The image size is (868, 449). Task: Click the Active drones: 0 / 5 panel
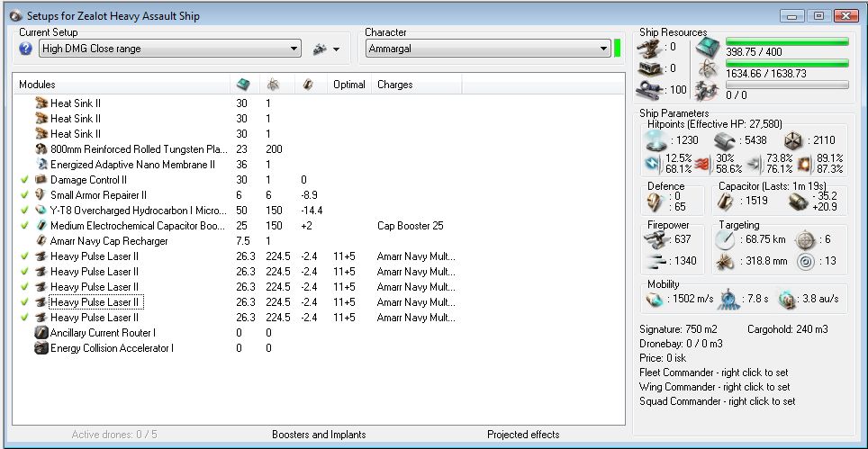coord(114,435)
